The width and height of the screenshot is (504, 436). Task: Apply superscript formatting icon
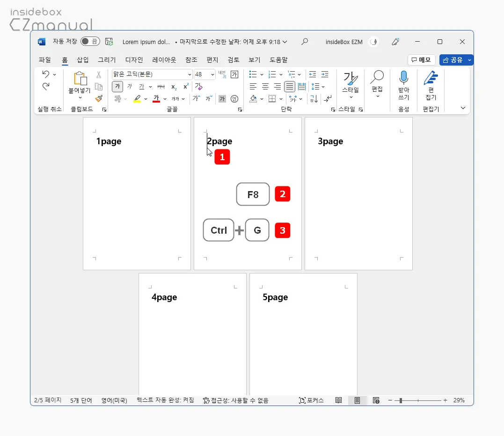186,87
